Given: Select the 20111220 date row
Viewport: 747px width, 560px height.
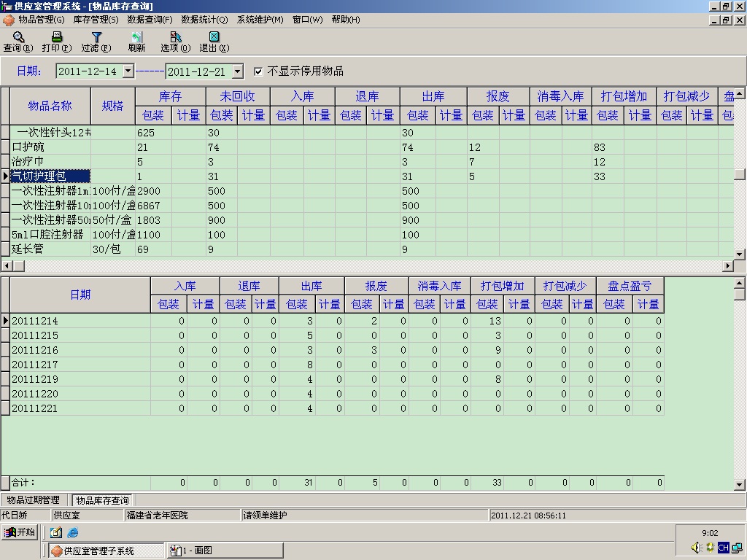Looking at the screenshot, I should tap(333, 394).
